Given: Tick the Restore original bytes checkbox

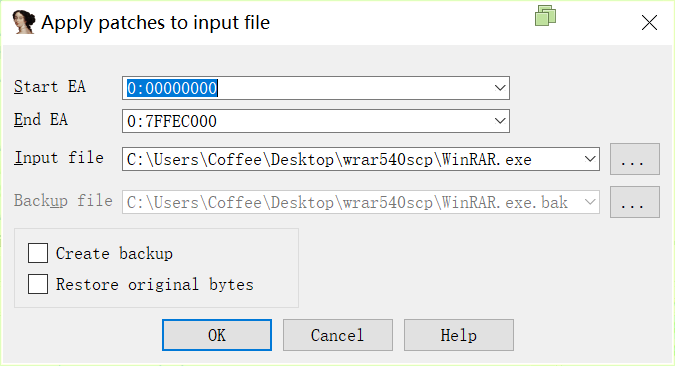Looking at the screenshot, I should click(x=38, y=284).
